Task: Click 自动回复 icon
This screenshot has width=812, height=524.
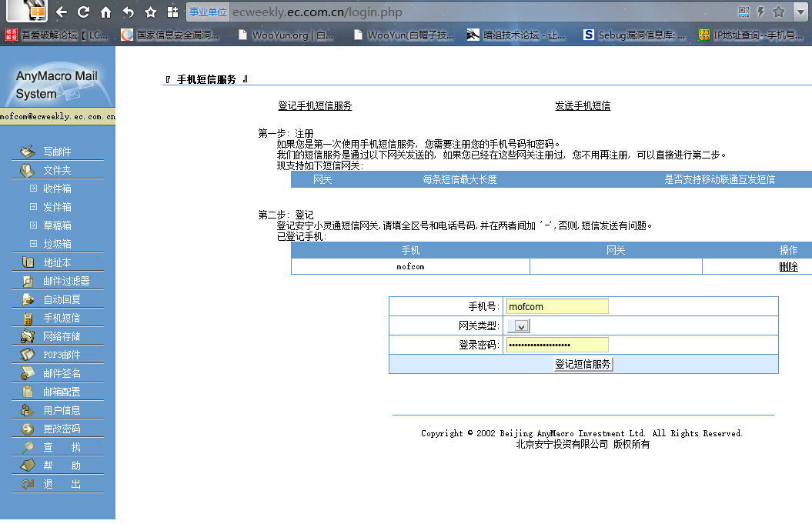Action: click(x=28, y=299)
